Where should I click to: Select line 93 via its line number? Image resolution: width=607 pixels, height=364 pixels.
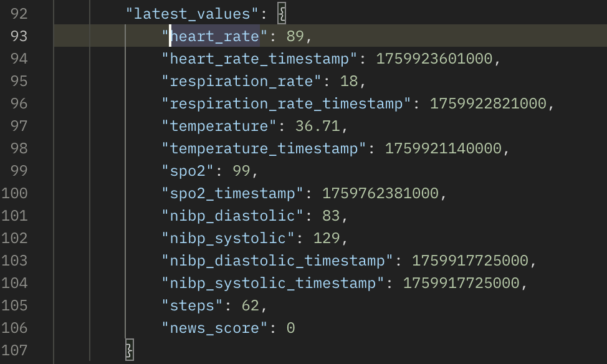[19, 36]
